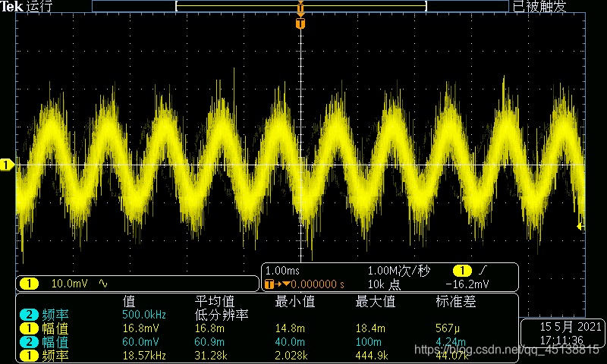Click the 444.9k maximum frequency

(372, 356)
